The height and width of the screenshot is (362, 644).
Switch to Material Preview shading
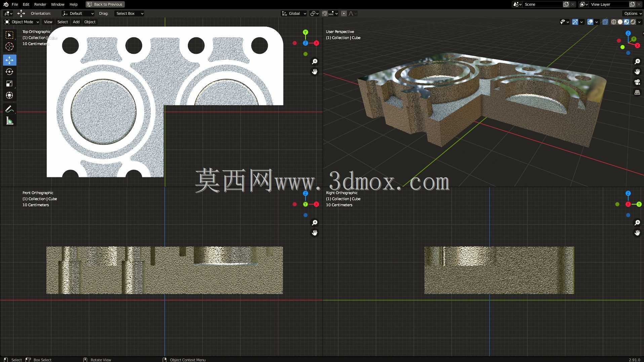[627, 22]
